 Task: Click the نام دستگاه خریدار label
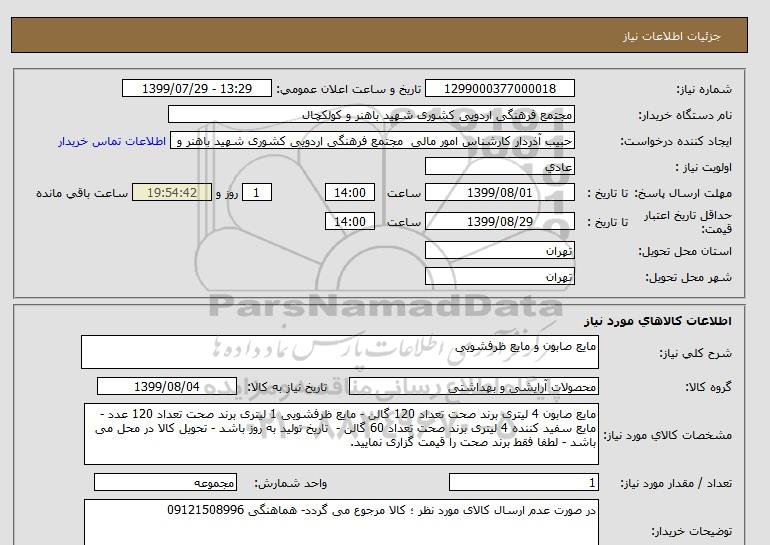[685, 115]
